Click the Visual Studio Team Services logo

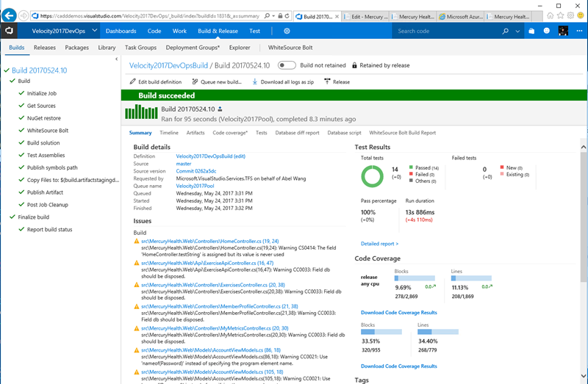[x=9, y=31]
